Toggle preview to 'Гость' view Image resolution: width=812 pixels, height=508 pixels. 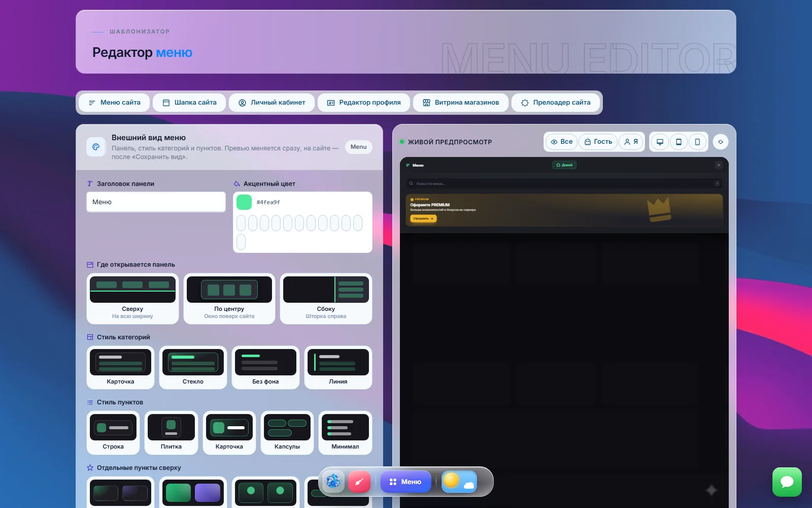coord(598,142)
